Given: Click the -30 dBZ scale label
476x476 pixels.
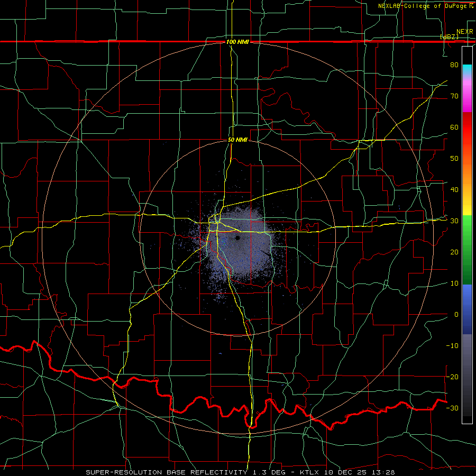Looking at the screenshot, I should (452, 408).
